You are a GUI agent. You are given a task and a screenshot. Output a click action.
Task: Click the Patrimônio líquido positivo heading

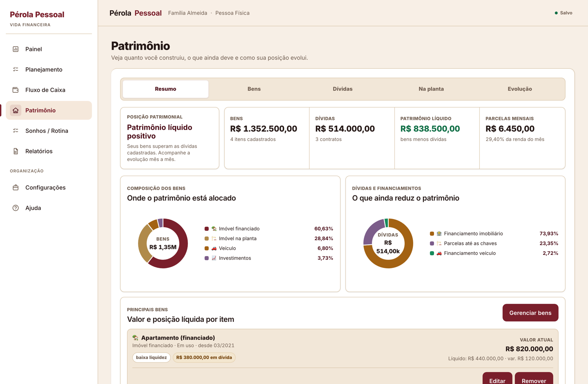(160, 132)
